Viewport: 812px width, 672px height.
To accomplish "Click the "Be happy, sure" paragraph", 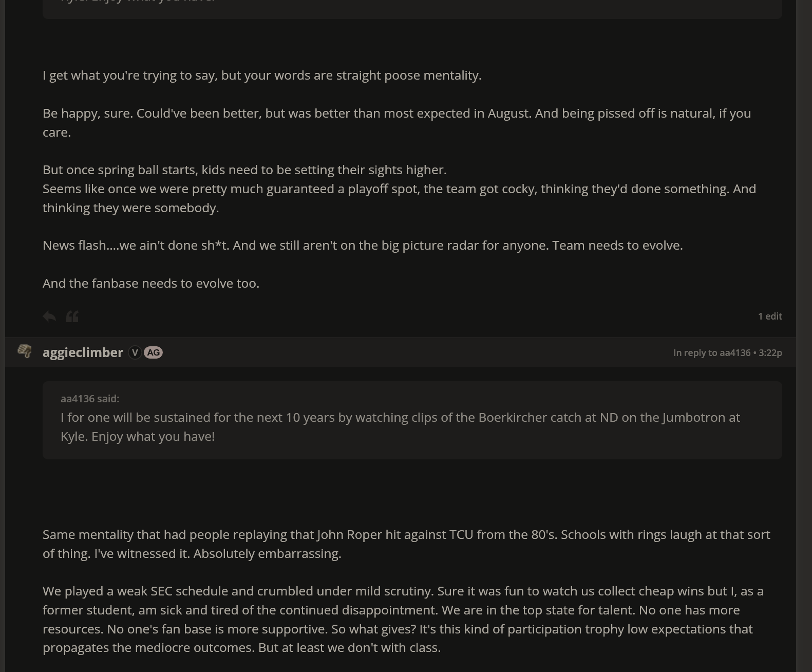I will pos(396,123).
